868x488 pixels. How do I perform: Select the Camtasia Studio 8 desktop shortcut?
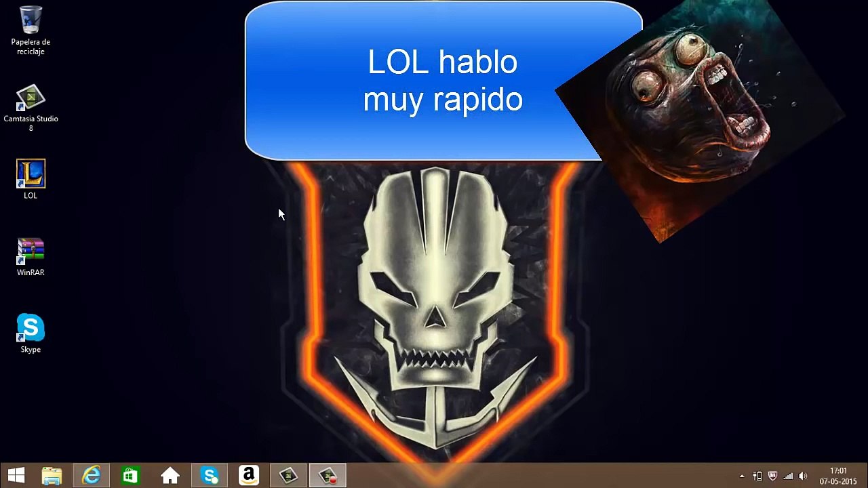pyautogui.click(x=31, y=108)
